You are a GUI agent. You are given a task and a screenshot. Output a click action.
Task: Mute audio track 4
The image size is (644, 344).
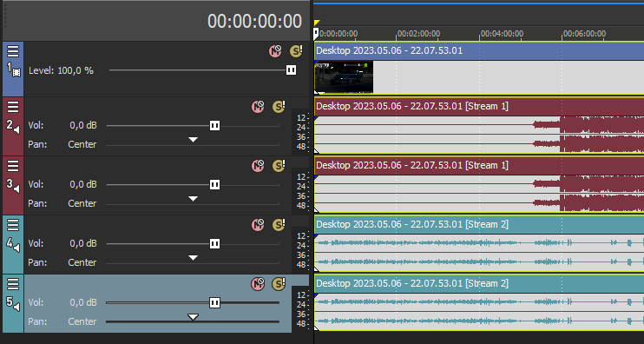258,225
